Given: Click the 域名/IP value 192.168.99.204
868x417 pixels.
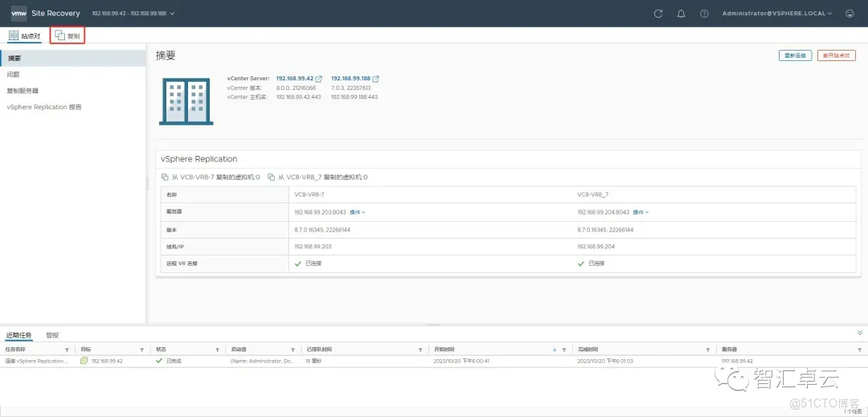Looking at the screenshot, I should pyautogui.click(x=596, y=247).
